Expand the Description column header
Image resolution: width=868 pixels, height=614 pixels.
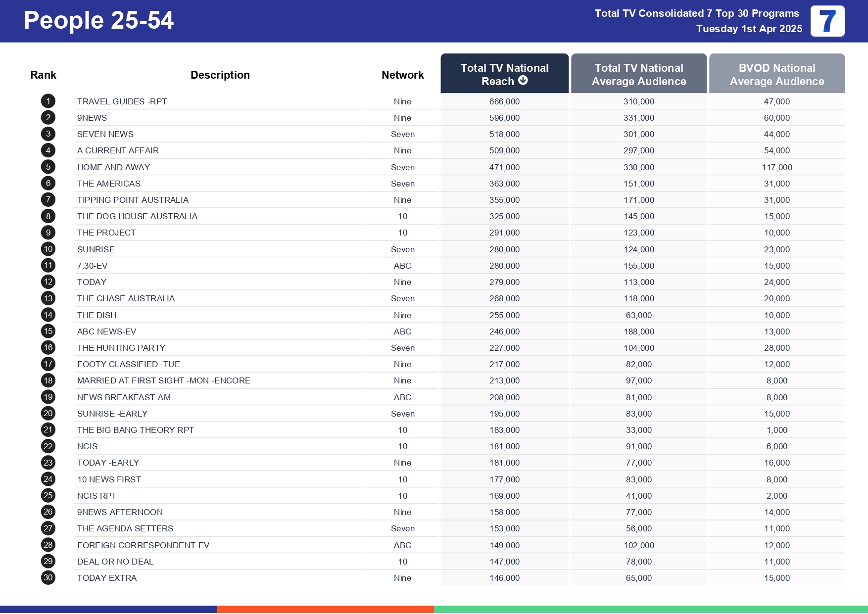[220, 75]
